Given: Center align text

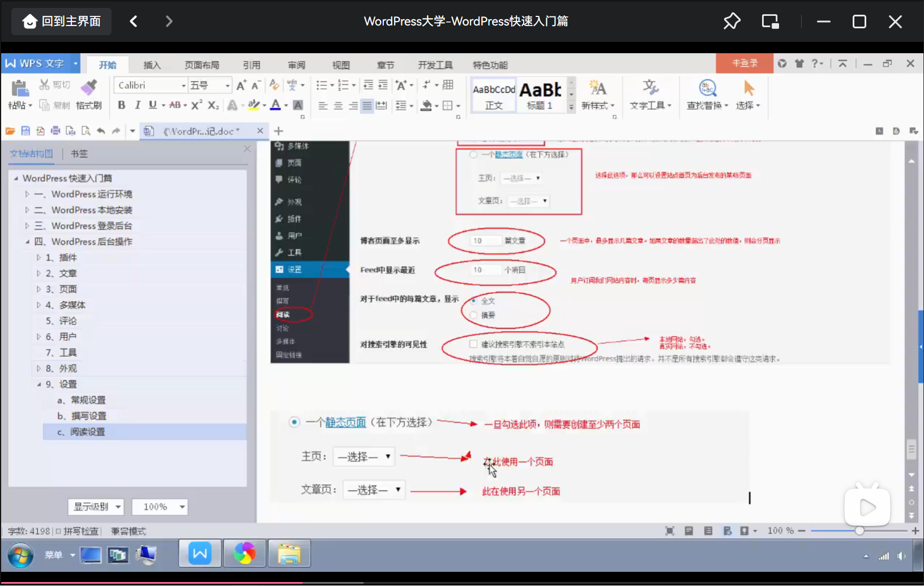Looking at the screenshot, I should [x=338, y=106].
